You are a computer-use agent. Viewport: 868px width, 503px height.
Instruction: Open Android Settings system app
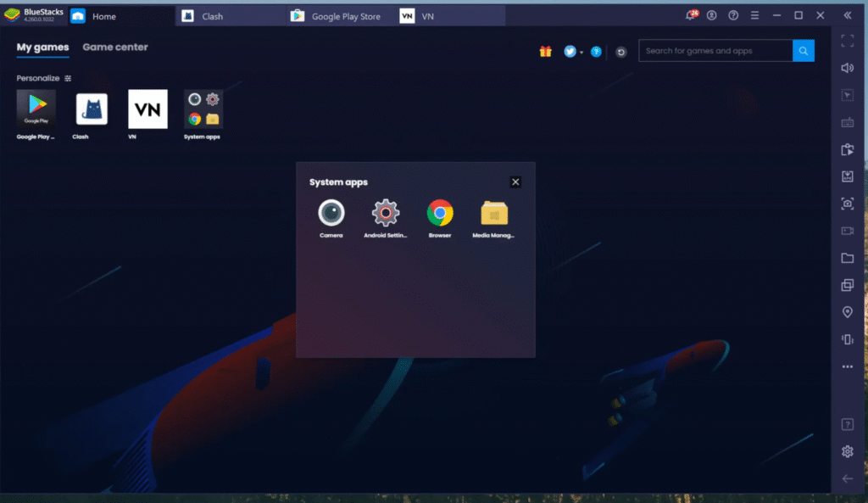pos(386,214)
